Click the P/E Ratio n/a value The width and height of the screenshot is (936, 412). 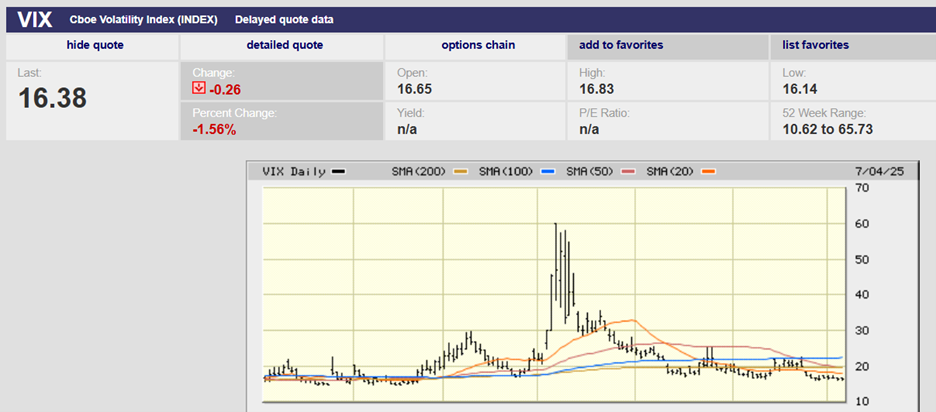tap(589, 129)
